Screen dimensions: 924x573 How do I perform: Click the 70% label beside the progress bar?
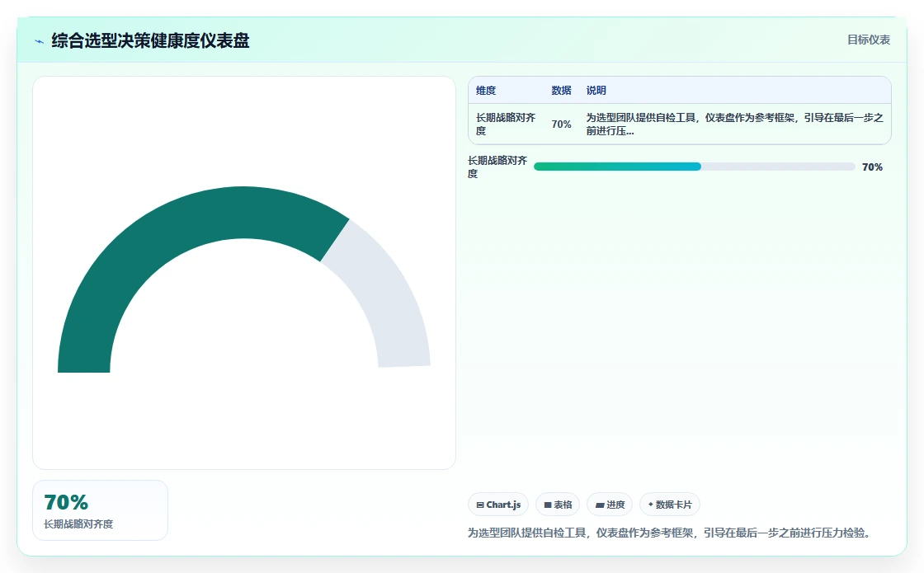click(x=872, y=167)
